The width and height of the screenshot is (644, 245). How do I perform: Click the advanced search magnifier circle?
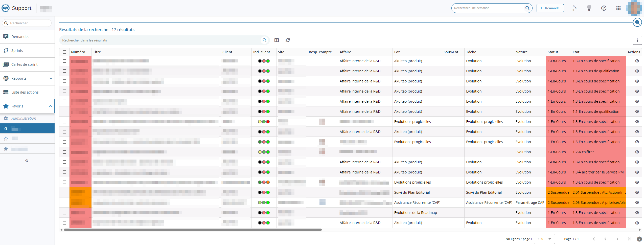637,22
